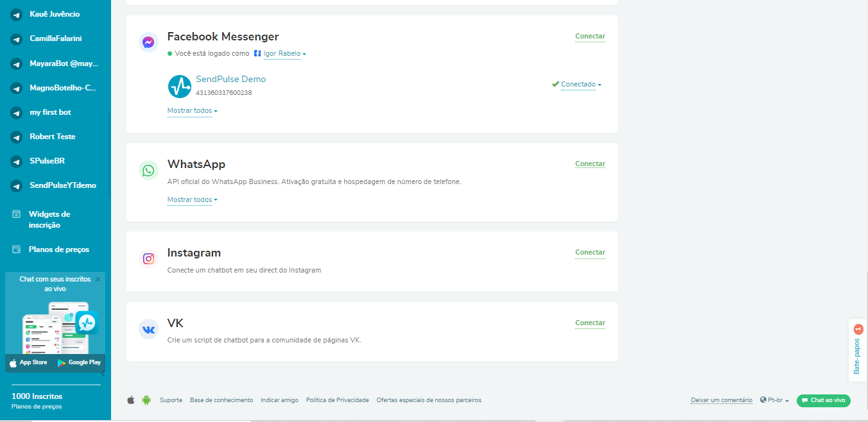Expand Mostrar todos under WhatsApp
The width and height of the screenshot is (868, 422).
tap(192, 200)
